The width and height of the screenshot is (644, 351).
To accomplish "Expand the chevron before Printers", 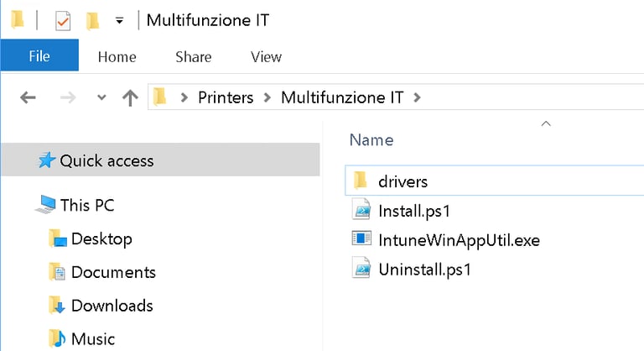I will pyautogui.click(x=184, y=97).
